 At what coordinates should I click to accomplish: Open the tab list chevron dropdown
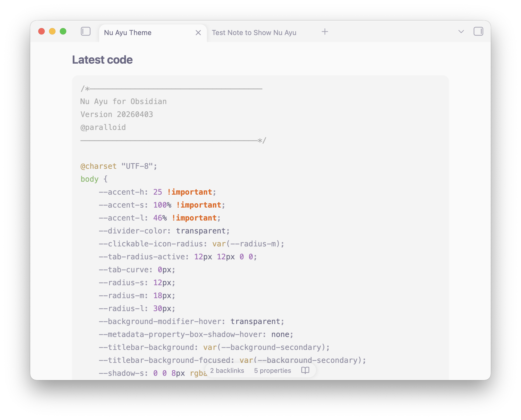461,32
